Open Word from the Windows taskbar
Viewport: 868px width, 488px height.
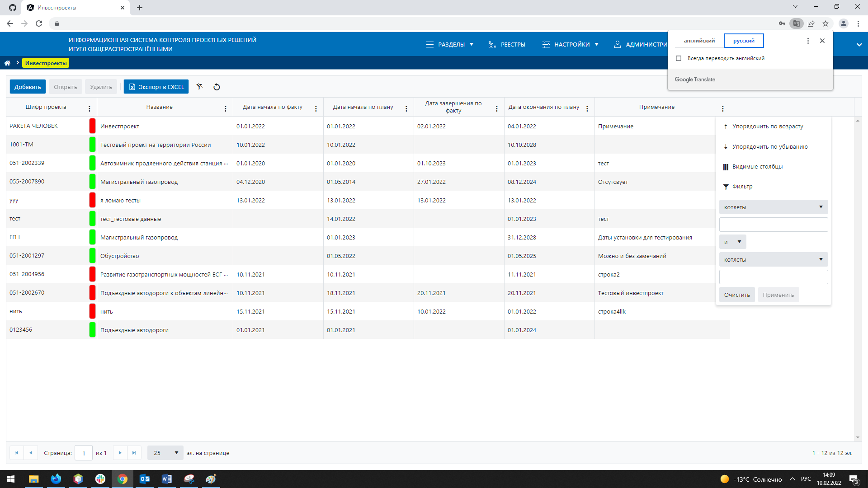(166, 479)
